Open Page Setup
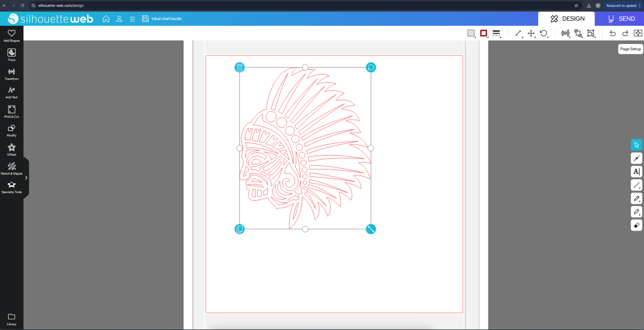The height and width of the screenshot is (330, 644). 631,49
